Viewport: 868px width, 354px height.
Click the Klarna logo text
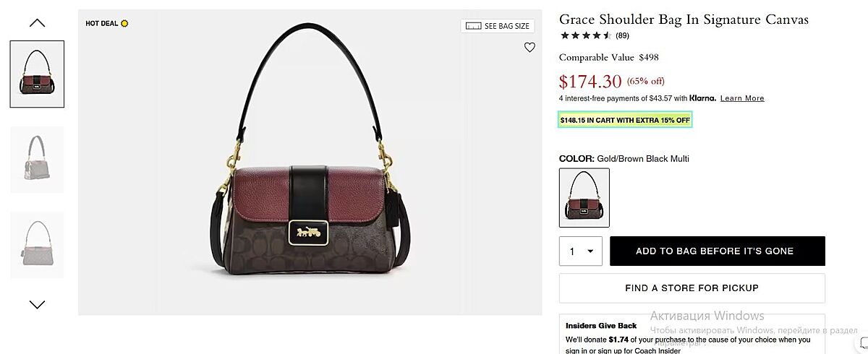pos(702,98)
